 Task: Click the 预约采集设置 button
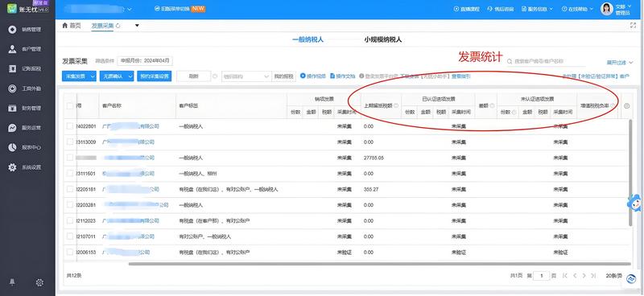pos(155,76)
